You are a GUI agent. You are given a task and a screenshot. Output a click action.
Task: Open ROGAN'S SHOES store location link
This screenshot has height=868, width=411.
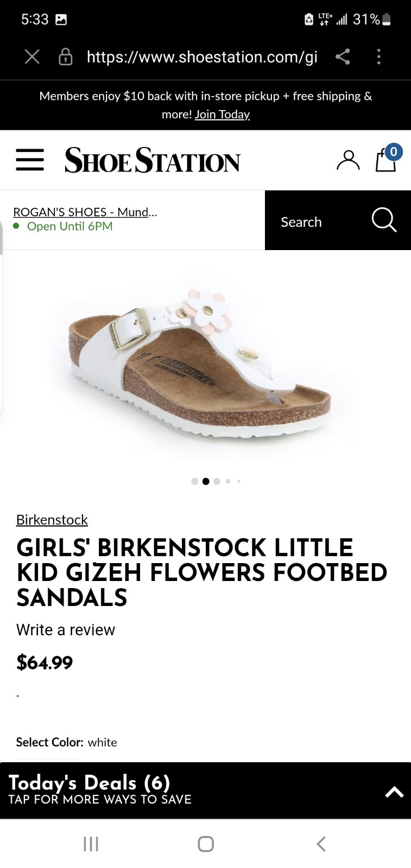point(85,212)
